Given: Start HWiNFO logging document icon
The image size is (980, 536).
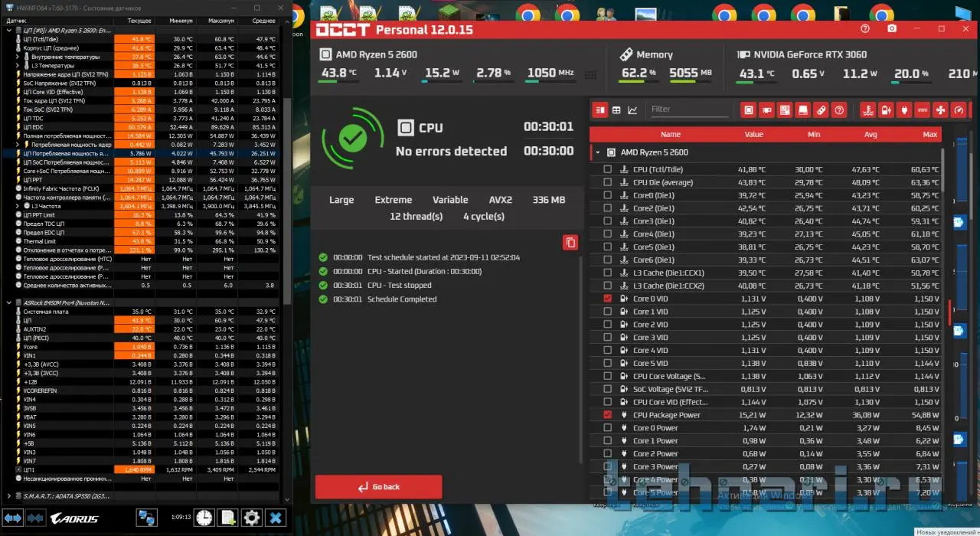Looking at the screenshot, I should 227,518.
